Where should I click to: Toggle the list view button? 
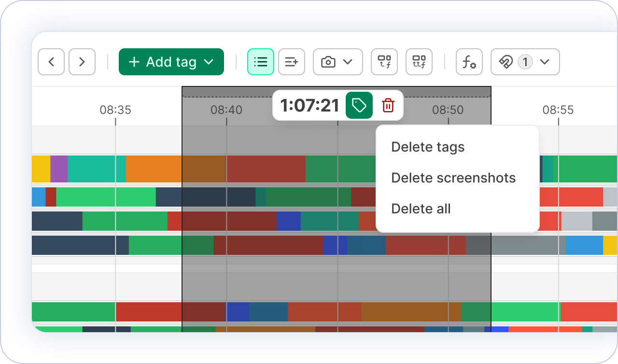(261, 62)
